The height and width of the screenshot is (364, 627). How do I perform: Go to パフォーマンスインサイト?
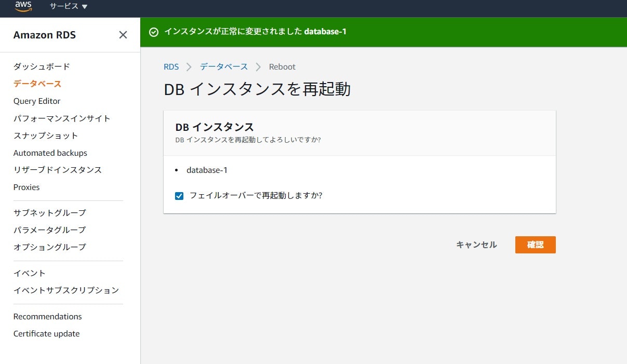click(x=62, y=118)
